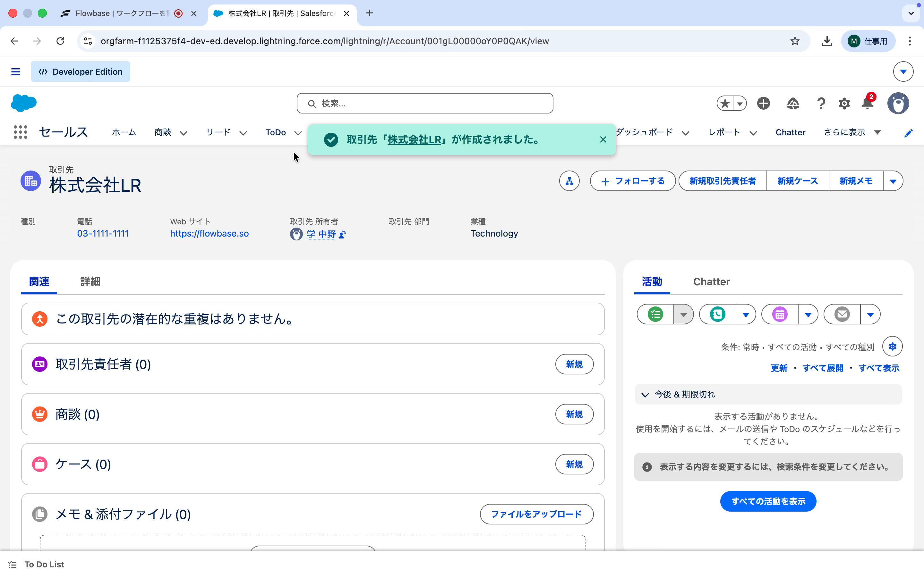Collapse the 今後 & 期限切れ section
This screenshot has width=924, height=577.
pyautogui.click(x=645, y=394)
